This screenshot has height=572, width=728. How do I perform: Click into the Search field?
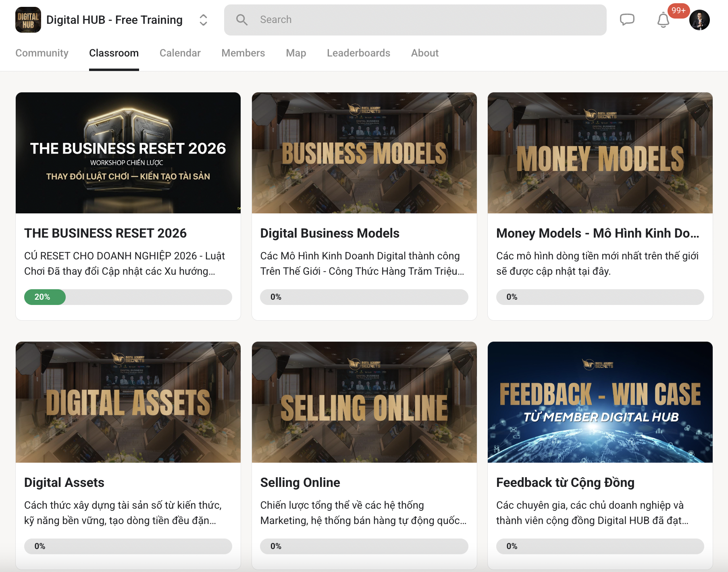pos(415,20)
